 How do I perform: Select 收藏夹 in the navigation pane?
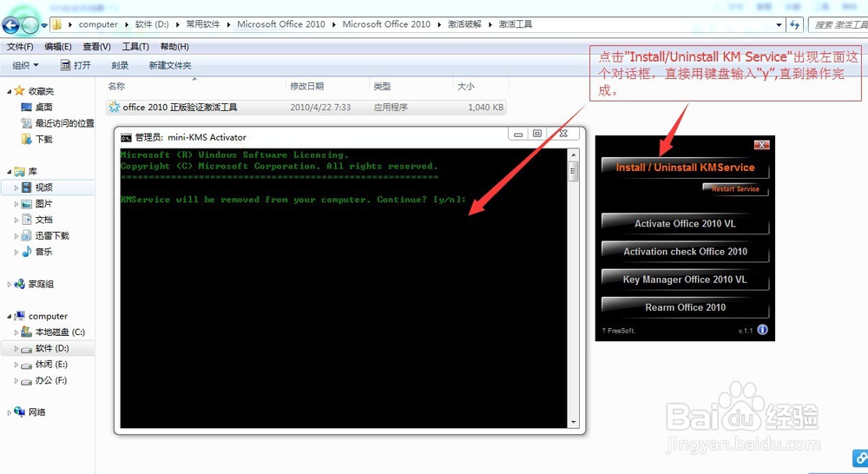pyautogui.click(x=41, y=91)
